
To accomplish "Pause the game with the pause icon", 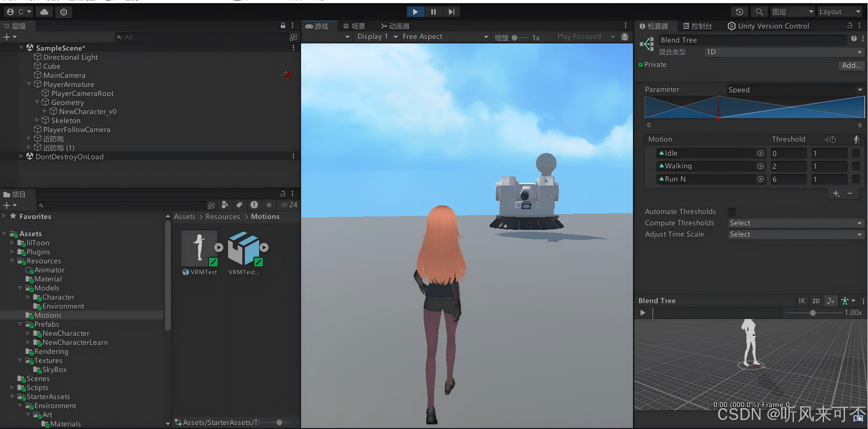I will click(x=433, y=12).
